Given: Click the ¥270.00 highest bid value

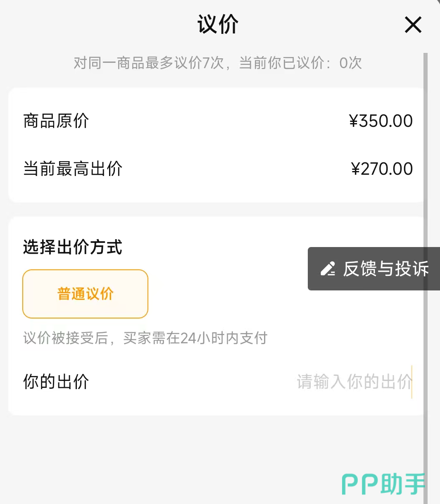Looking at the screenshot, I should 381,169.
